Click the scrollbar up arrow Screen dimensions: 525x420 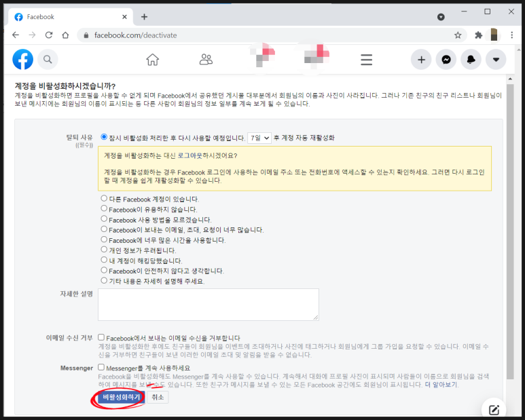510,79
